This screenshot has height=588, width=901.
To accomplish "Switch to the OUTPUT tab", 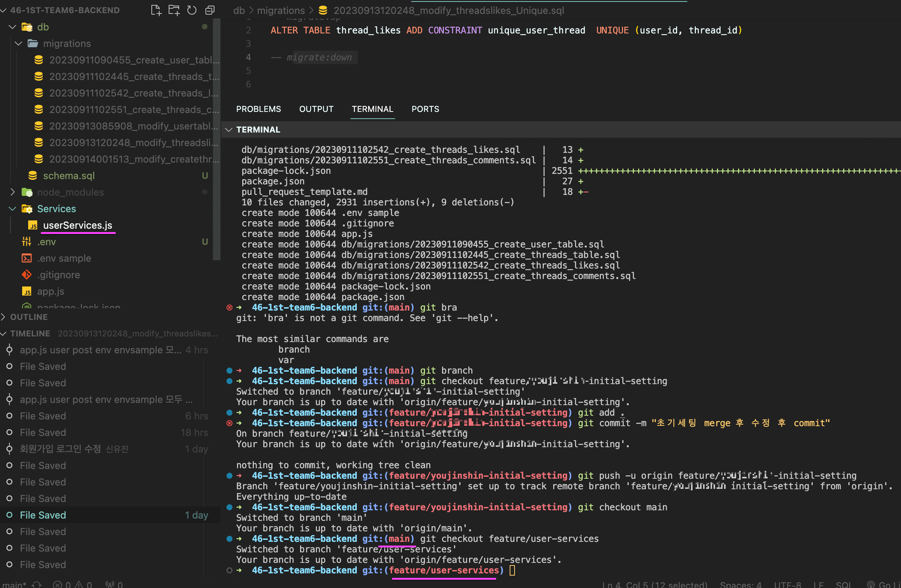I will (316, 109).
